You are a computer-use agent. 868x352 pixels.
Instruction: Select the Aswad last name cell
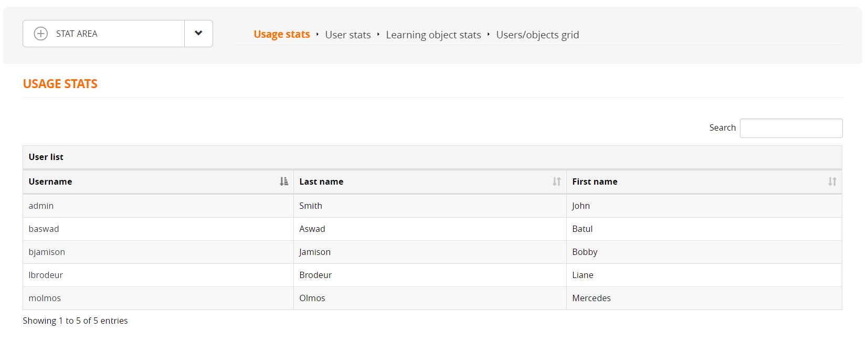point(430,229)
